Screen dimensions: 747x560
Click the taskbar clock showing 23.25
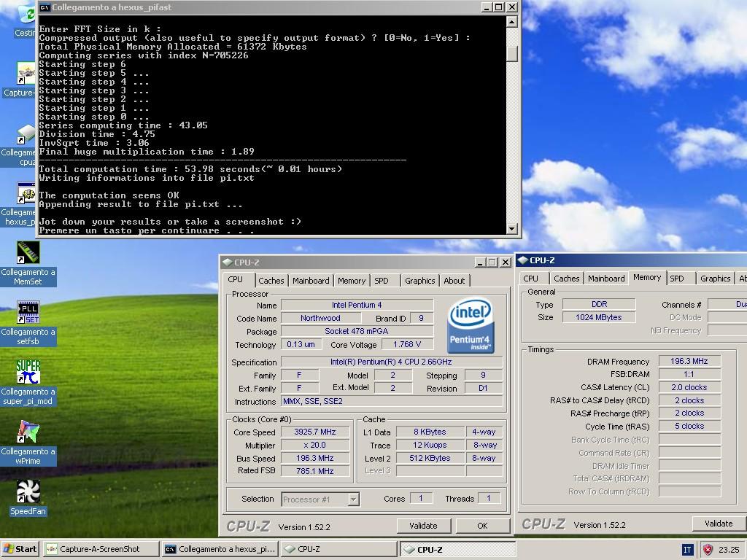coord(729,550)
